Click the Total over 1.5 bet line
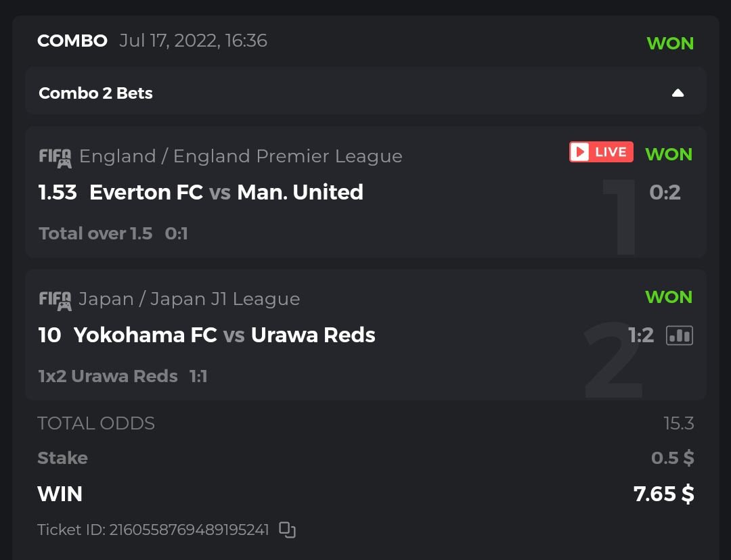The width and height of the screenshot is (731, 560). pos(95,234)
